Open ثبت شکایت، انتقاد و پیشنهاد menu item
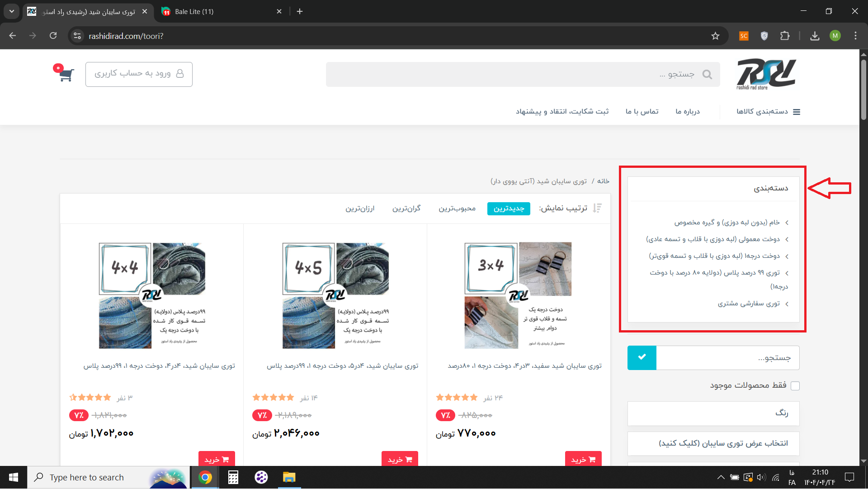Image resolution: width=868 pixels, height=489 pixels. click(562, 112)
